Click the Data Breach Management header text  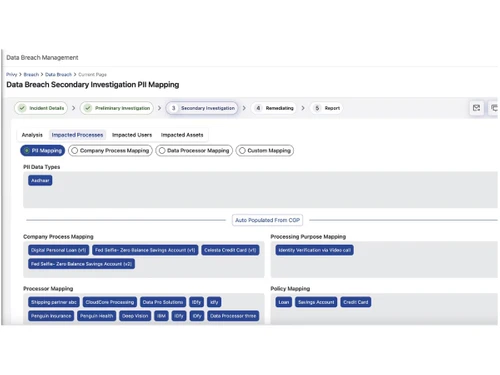[42, 58]
